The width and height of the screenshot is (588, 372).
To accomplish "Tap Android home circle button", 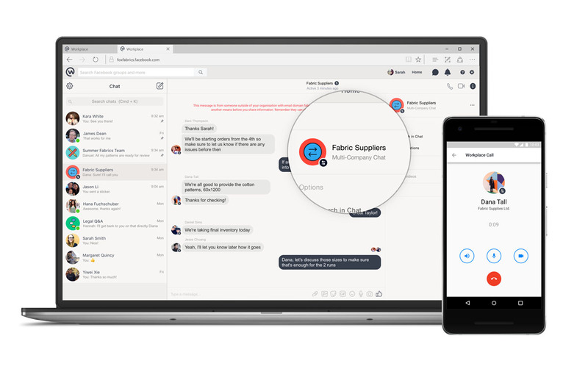I will click(x=494, y=303).
